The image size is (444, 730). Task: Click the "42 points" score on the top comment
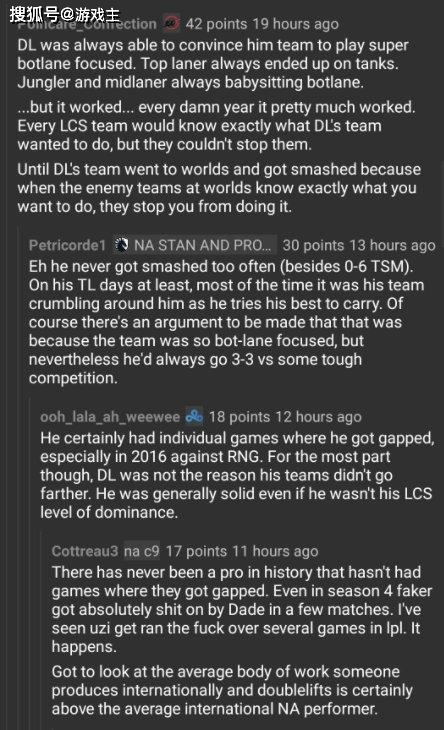(x=216, y=24)
